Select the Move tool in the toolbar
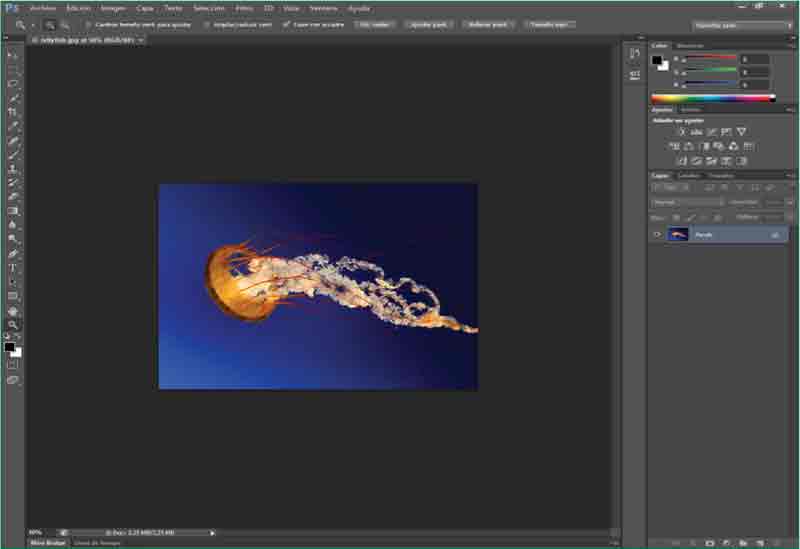This screenshot has height=549, width=800. click(x=13, y=56)
